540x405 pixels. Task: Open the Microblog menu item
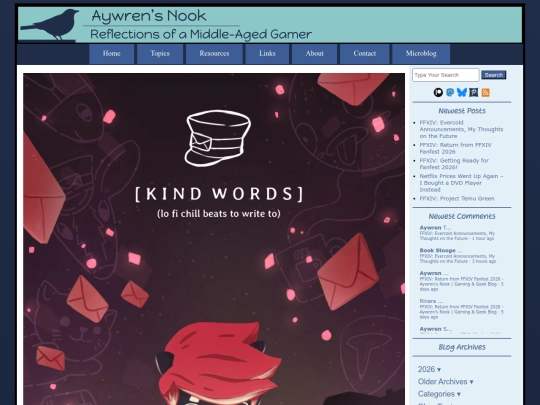(x=421, y=54)
